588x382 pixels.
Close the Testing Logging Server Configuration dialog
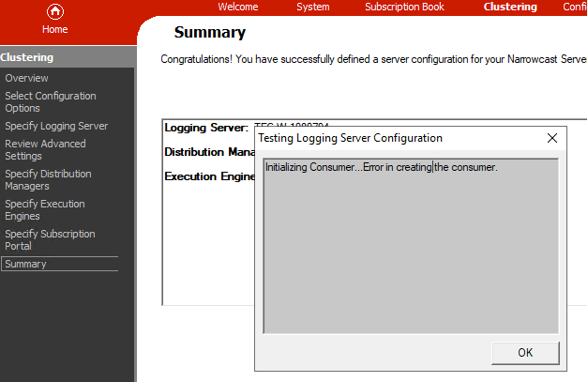tap(552, 138)
